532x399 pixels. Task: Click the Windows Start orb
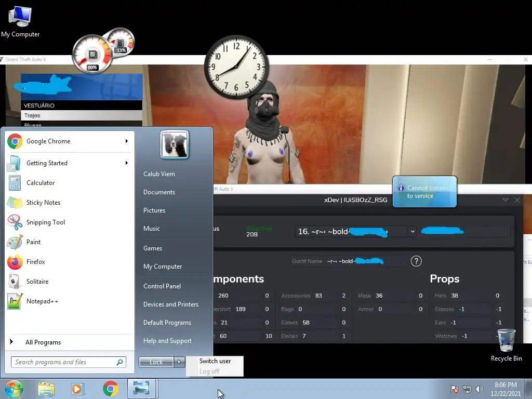click(14, 389)
